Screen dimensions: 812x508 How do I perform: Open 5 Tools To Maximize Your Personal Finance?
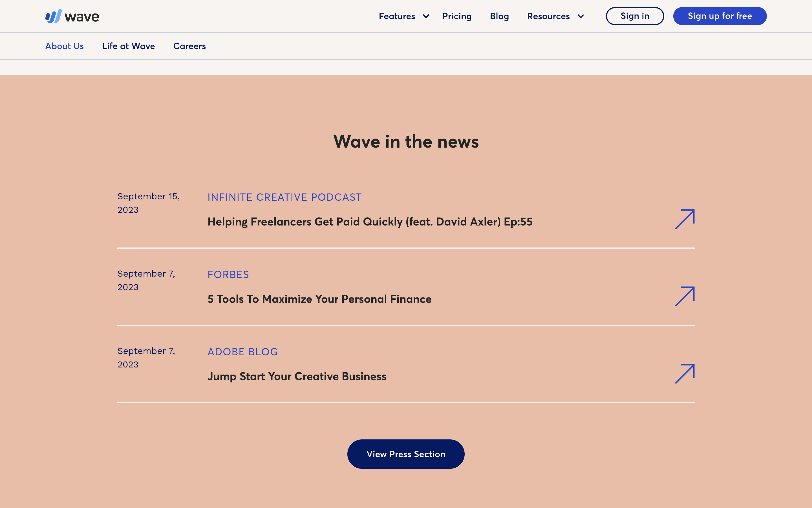pos(320,299)
